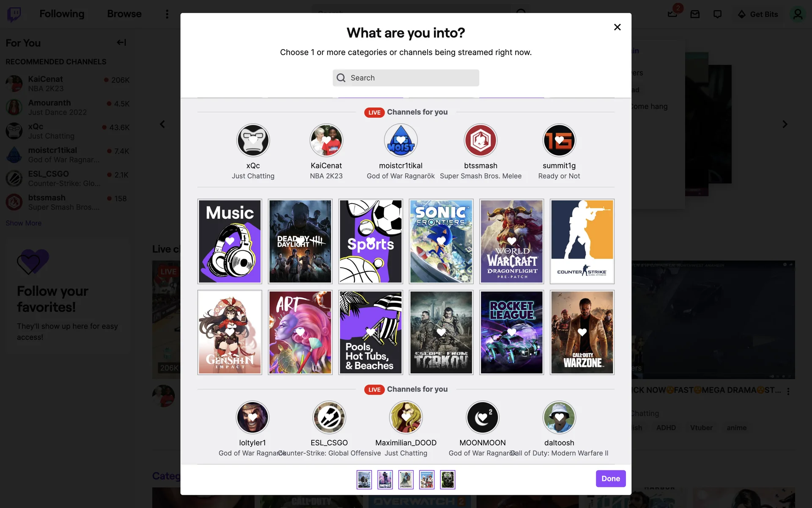Image resolution: width=812 pixels, height=508 pixels.
Task: Go to next carousel slide
Action: [x=785, y=124]
